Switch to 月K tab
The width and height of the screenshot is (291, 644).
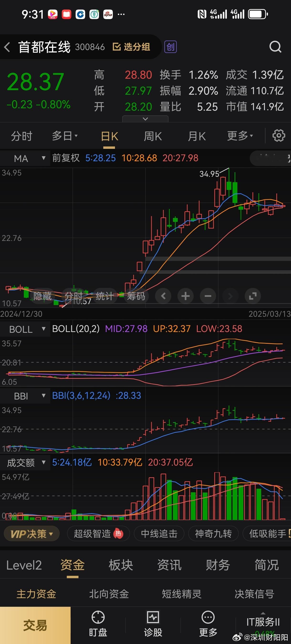197,136
